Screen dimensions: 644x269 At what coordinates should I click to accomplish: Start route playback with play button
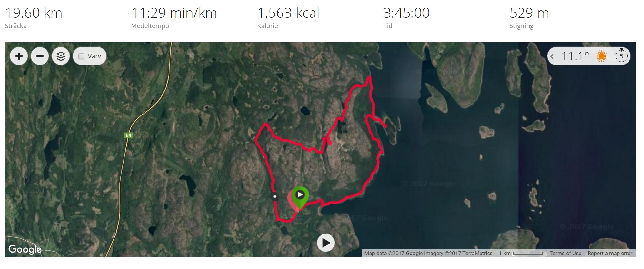(326, 243)
